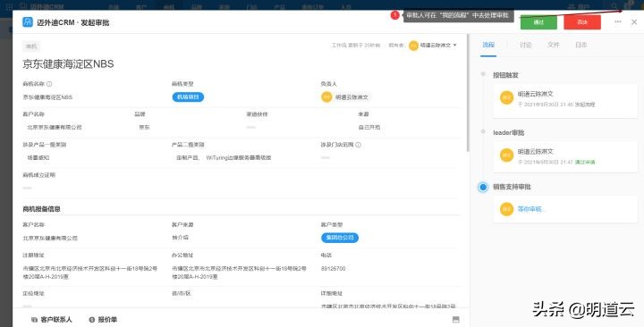
Task: Click the 等你审核 link
Action: point(530,209)
